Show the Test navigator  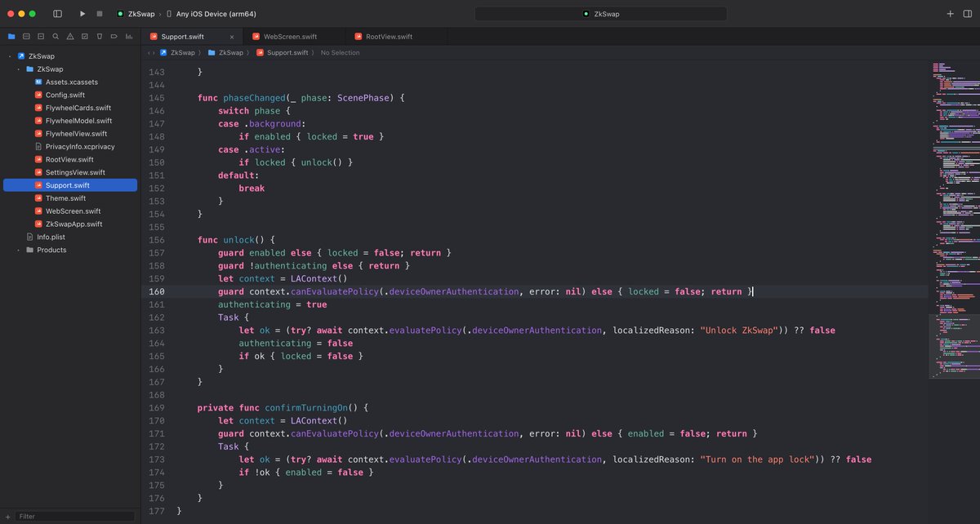coord(85,36)
